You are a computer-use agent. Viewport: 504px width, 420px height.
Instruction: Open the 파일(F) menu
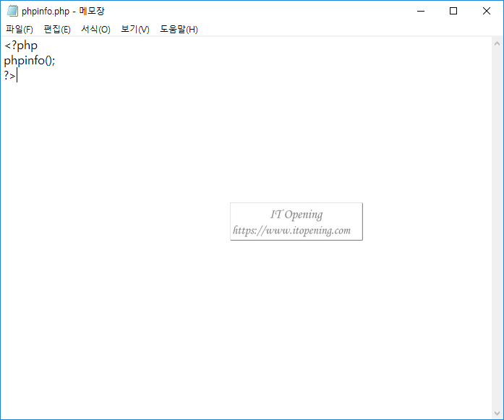point(20,29)
